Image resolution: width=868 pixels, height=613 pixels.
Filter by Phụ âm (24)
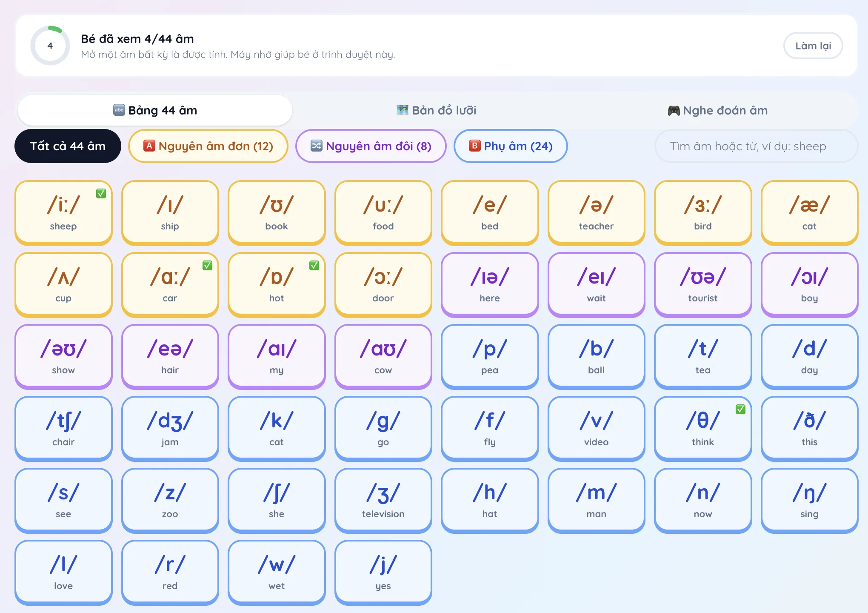click(x=511, y=146)
